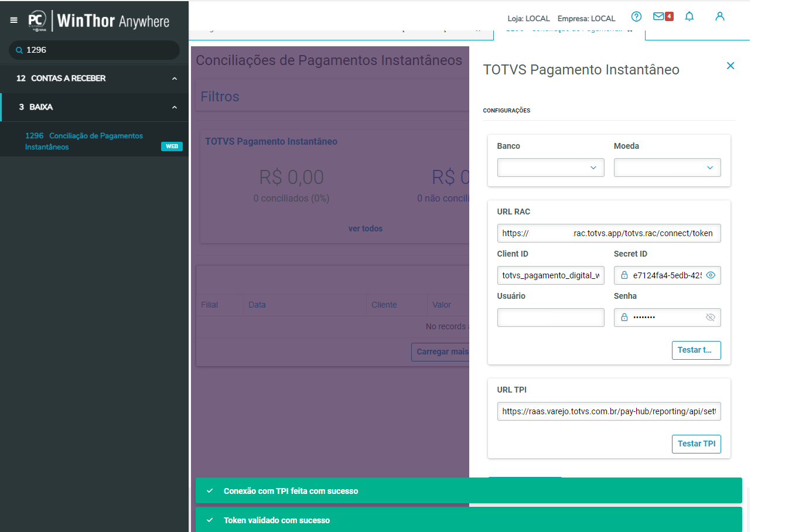Collapse the 3 BAIXA section
Screen dimensions: 792x532
pos(94,107)
